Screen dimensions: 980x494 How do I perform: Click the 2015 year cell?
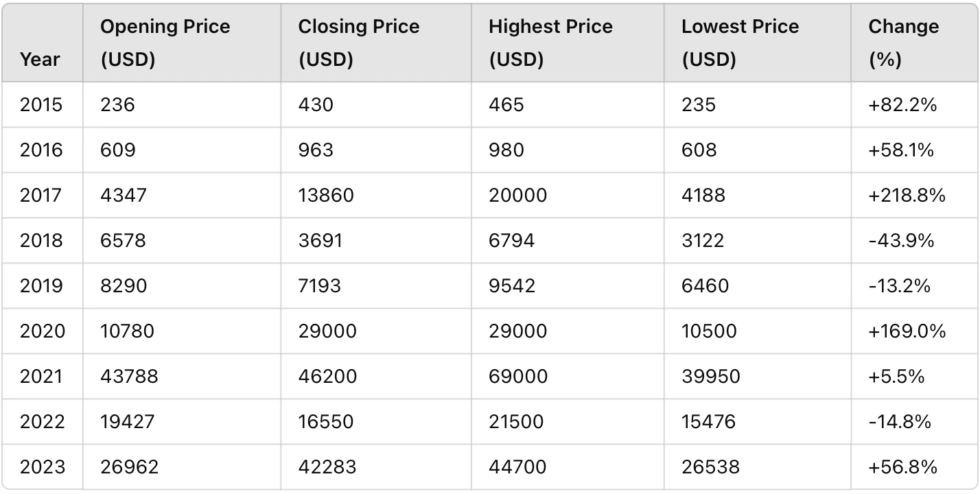coord(41,104)
